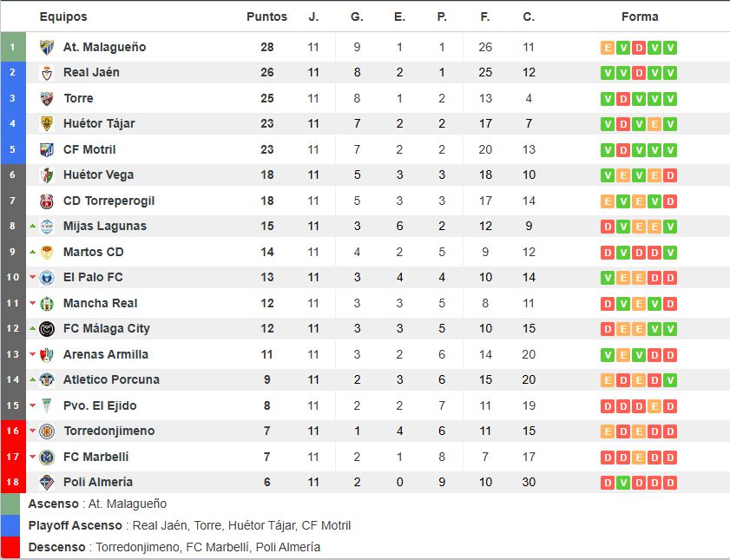Click the FC Málaga City black badge
This screenshot has height=560, width=730.
pos(47,329)
